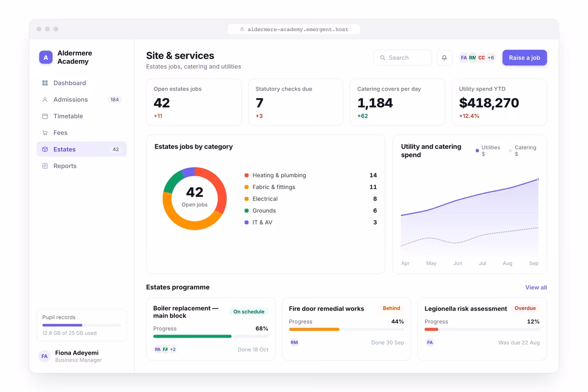Click 'Was due 22 Aug' text
Image resolution: width=588 pixels, height=392 pixels.
coord(519,343)
